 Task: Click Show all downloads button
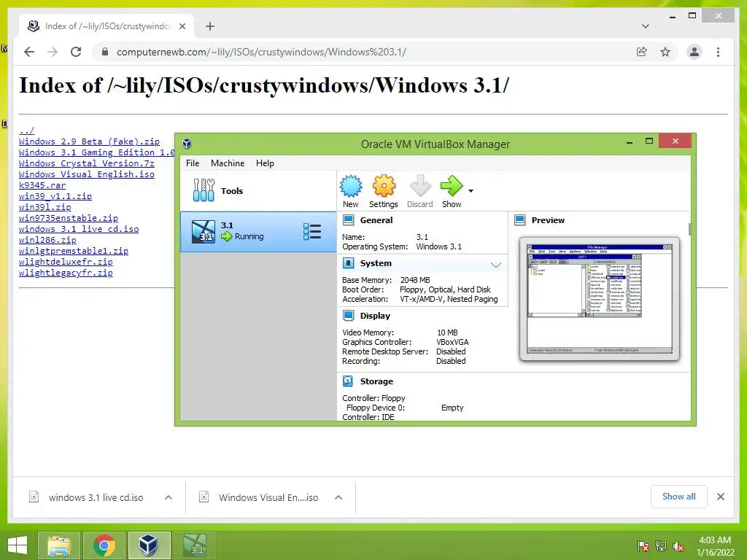(679, 496)
